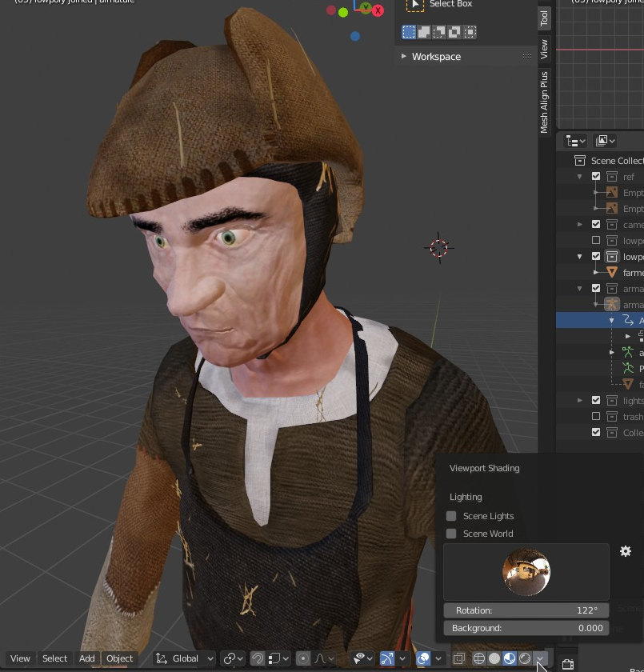This screenshot has height=672, width=644.
Task: Enable the Scene Lights checkbox
Action: [x=451, y=516]
